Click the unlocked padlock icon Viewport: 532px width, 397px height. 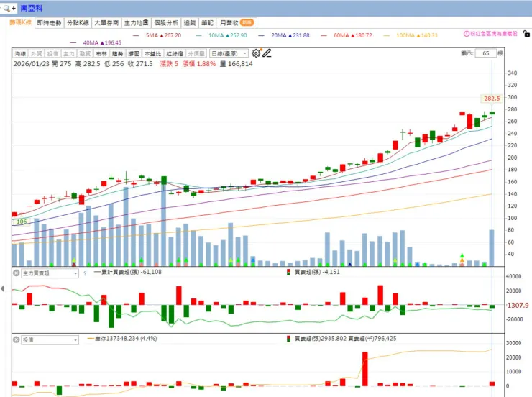point(526,34)
